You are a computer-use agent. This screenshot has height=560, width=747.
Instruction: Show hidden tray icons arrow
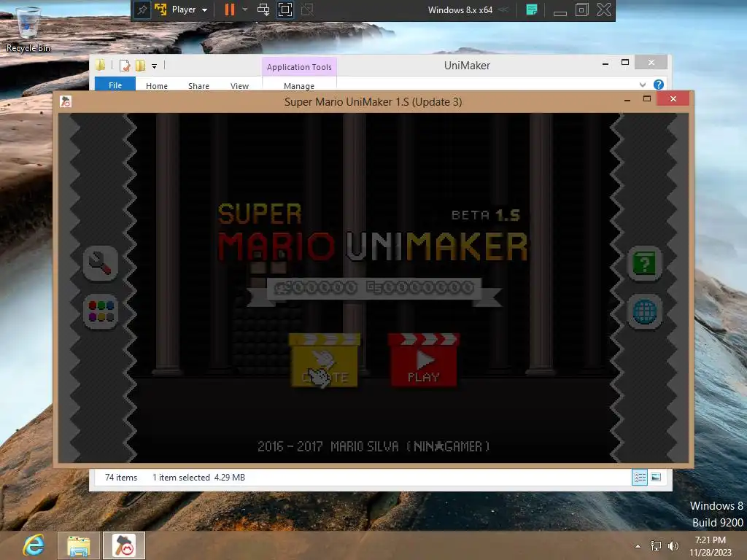(x=638, y=546)
